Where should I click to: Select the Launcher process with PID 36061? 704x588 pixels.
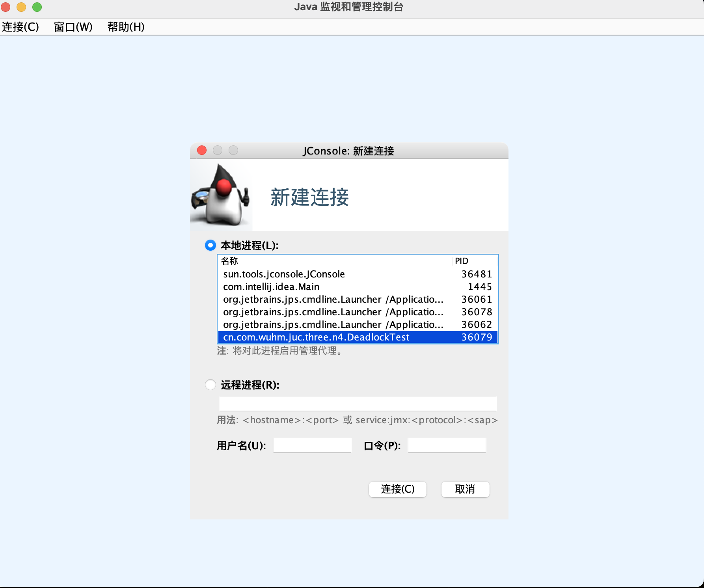[x=358, y=299]
